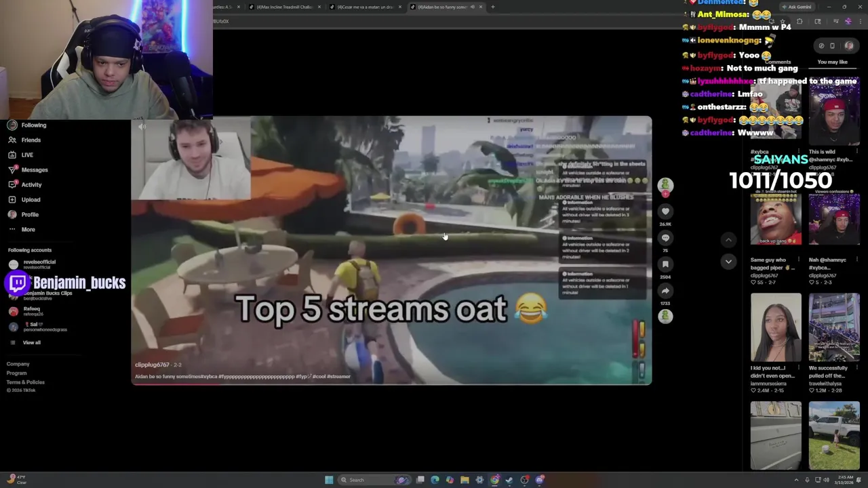
Task: Bookmark the video with the save icon
Action: [665, 264]
